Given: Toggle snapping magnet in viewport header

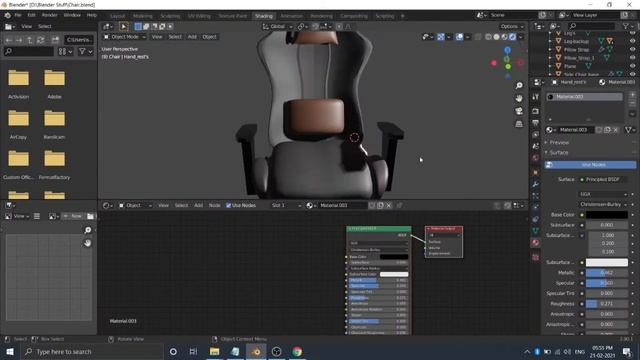Looking at the screenshot, I should pyautogui.click(x=315, y=27).
